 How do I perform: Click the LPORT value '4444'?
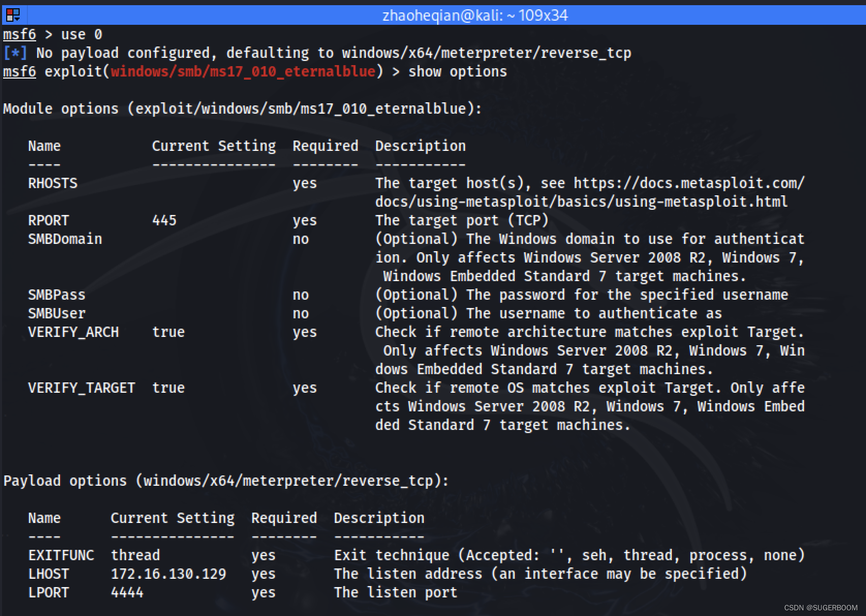point(127,593)
